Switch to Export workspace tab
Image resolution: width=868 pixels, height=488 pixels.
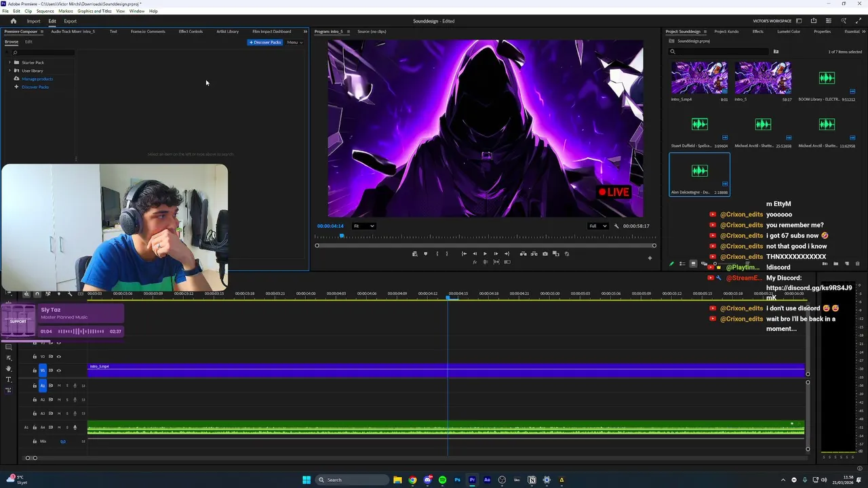coord(71,21)
